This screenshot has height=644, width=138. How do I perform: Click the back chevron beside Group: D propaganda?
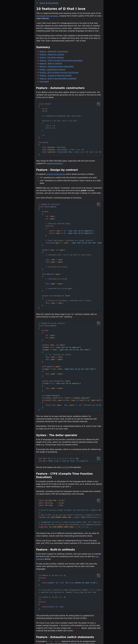(x=37, y=3)
